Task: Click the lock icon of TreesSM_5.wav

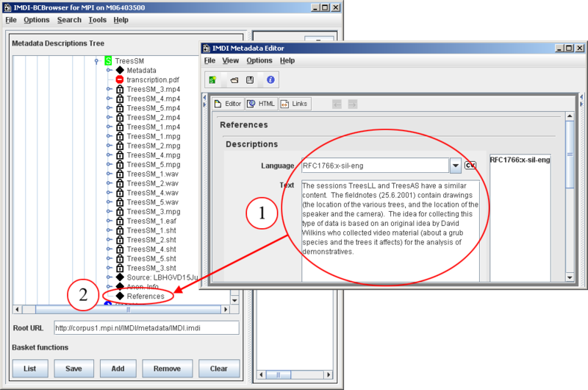Action: 120,202
